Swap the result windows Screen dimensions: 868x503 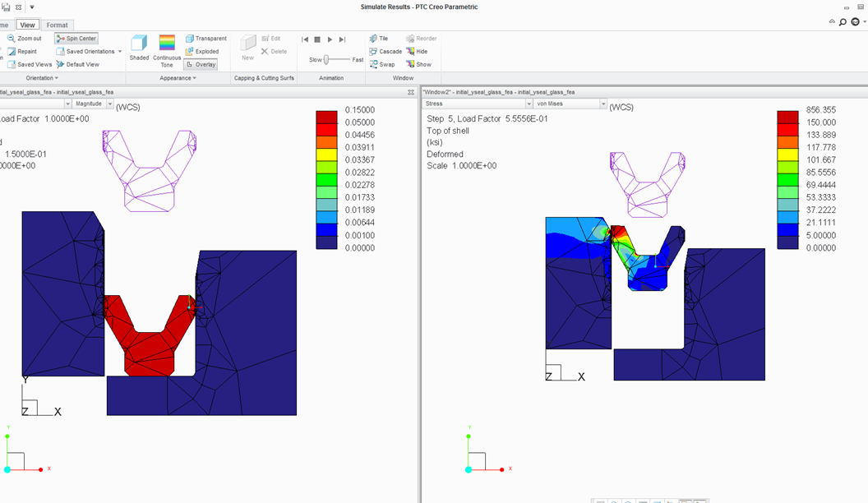(x=382, y=64)
